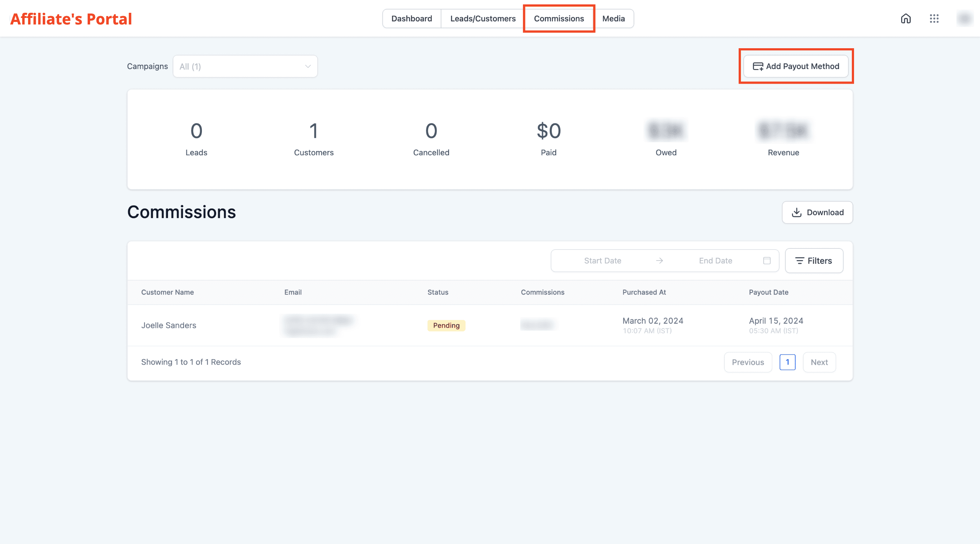This screenshot has width=980, height=544.
Task: Click the Start Date field
Action: coord(602,261)
